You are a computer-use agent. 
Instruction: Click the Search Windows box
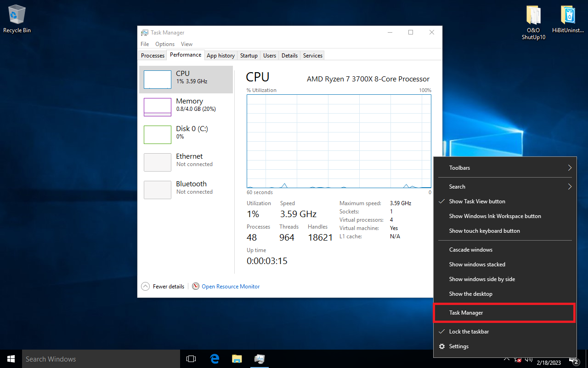[x=101, y=359]
